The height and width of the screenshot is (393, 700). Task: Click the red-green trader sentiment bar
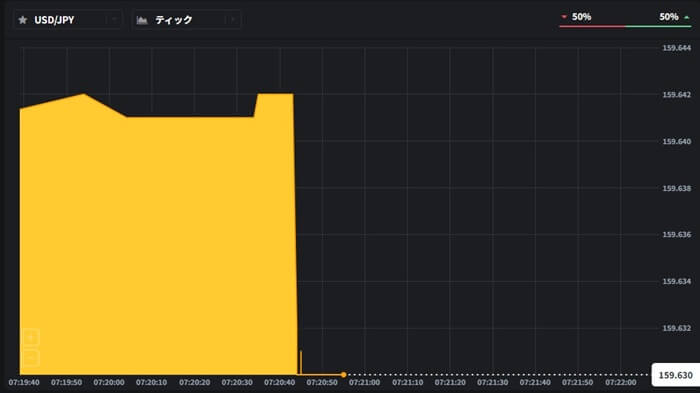[625, 26]
